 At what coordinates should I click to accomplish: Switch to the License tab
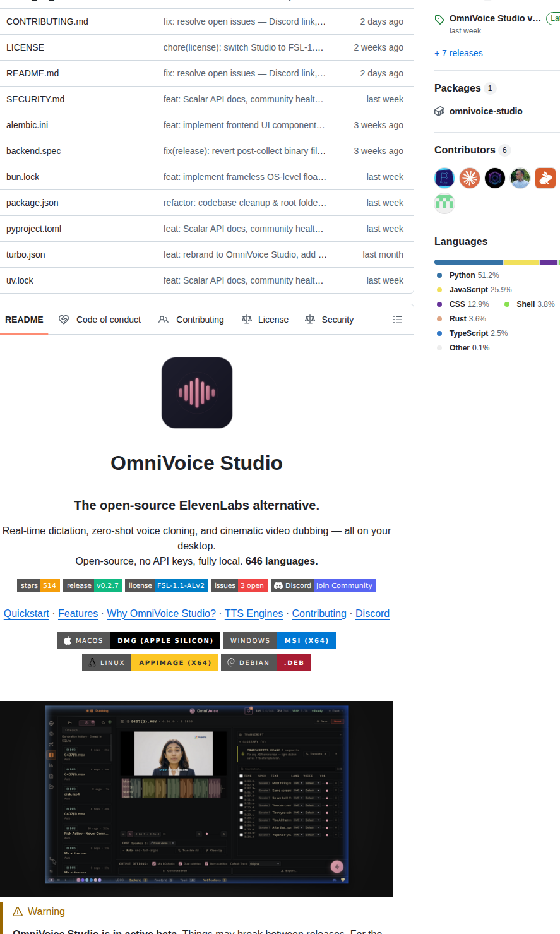click(265, 320)
